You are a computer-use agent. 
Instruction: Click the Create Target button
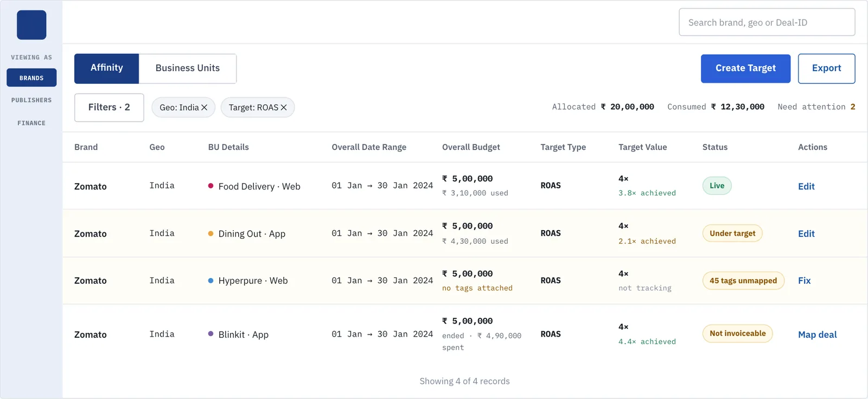[745, 68]
